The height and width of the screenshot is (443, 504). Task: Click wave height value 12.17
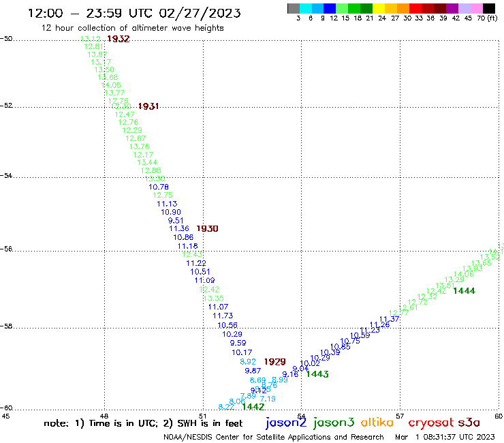pyautogui.click(x=143, y=155)
